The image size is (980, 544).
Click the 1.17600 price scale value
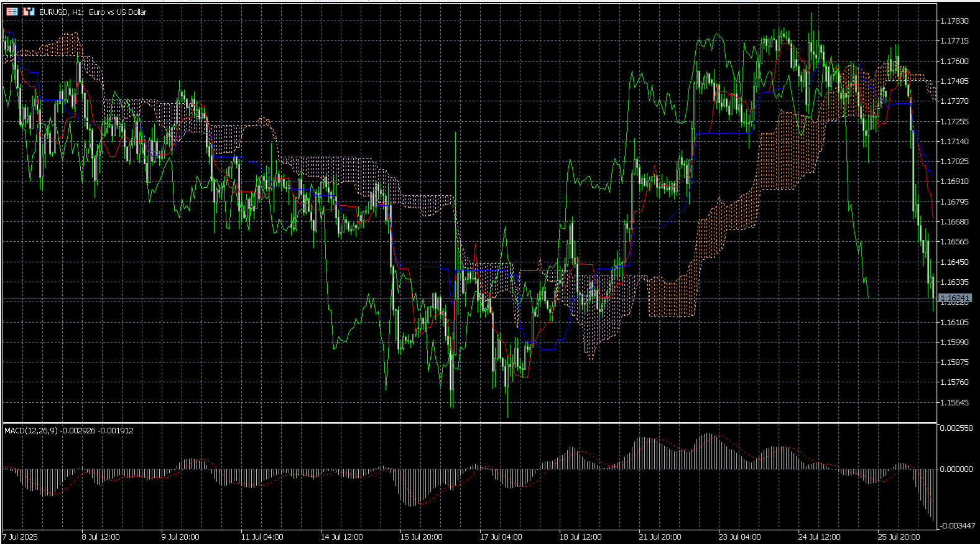pyautogui.click(x=955, y=61)
